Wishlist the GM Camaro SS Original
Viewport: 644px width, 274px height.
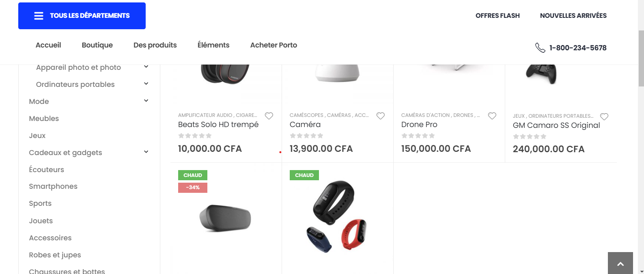click(604, 117)
